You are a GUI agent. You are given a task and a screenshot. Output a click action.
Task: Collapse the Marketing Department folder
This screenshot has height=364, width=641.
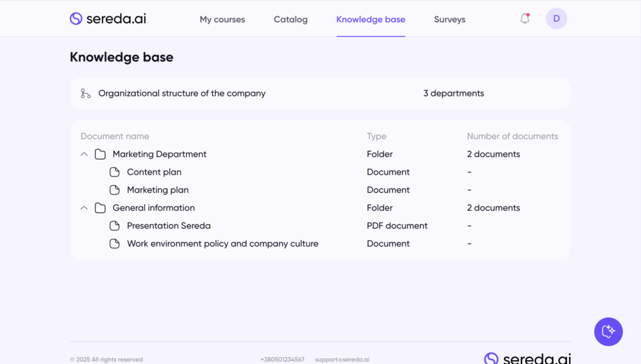click(85, 154)
